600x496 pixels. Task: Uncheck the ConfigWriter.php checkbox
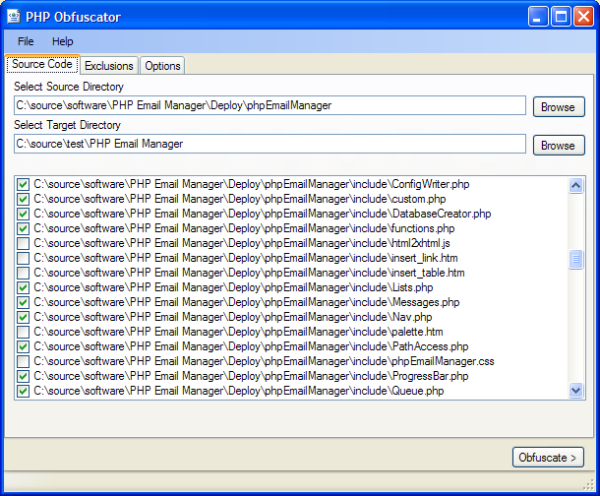point(23,184)
